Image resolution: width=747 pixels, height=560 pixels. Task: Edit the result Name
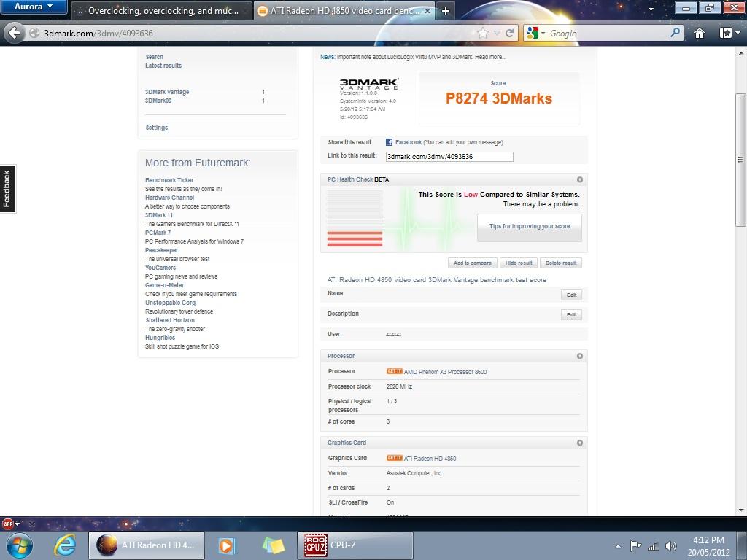tap(571, 295)
